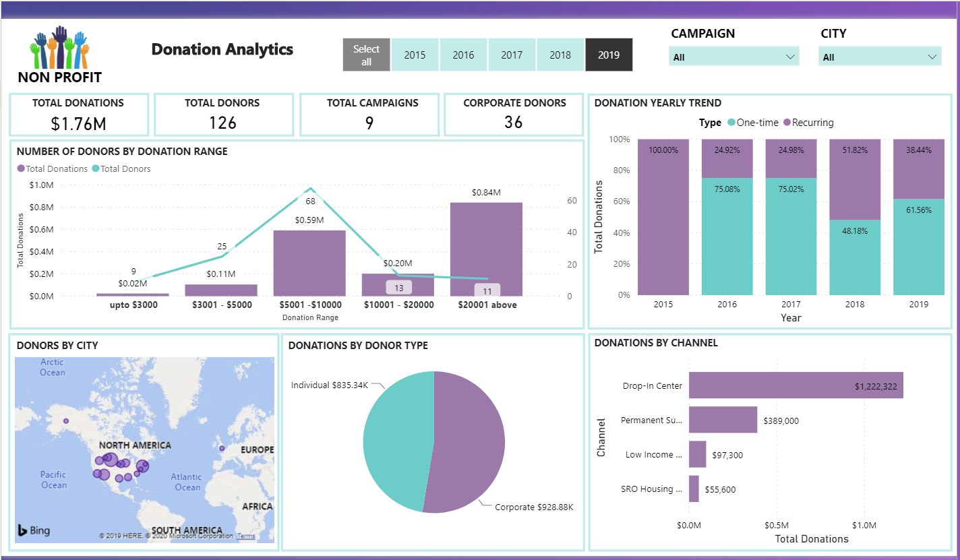This screenshot has height=560, width=960.
Task: Select the Low Income channel bar
Action: [x=697, y=454]
